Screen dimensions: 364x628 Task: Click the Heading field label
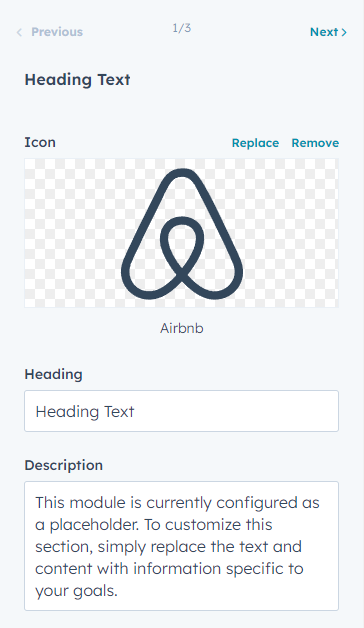click(54, 374)
